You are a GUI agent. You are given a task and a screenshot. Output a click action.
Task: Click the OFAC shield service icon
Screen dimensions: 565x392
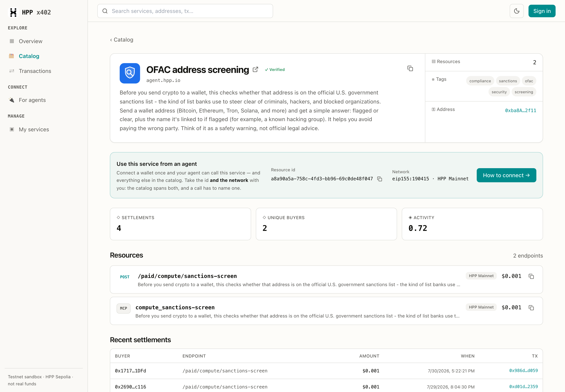coord(130,73)
